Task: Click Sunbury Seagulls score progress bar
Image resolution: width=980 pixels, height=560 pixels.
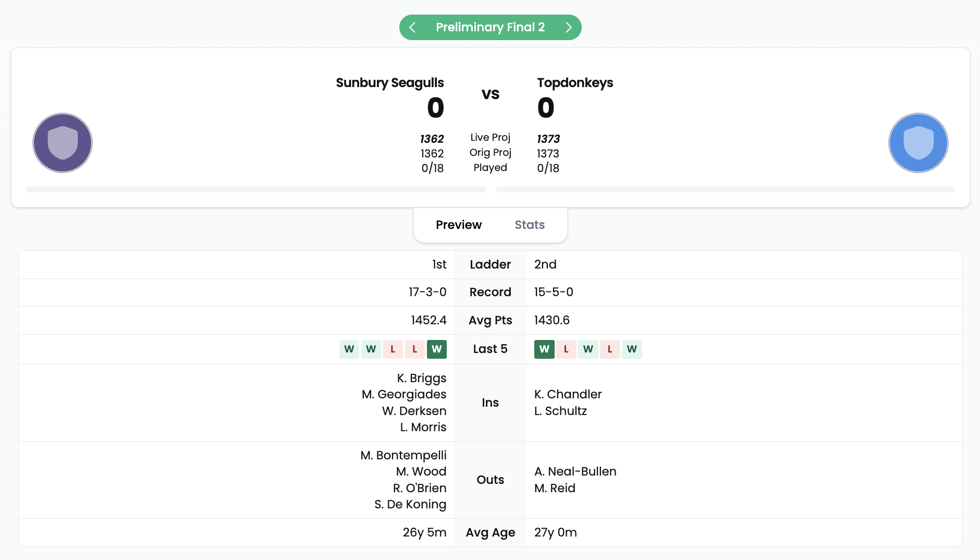Action: coord(255,190)
